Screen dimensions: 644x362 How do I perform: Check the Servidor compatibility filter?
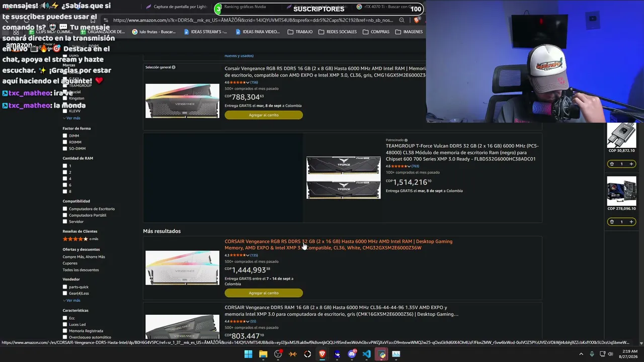(65, 222)
